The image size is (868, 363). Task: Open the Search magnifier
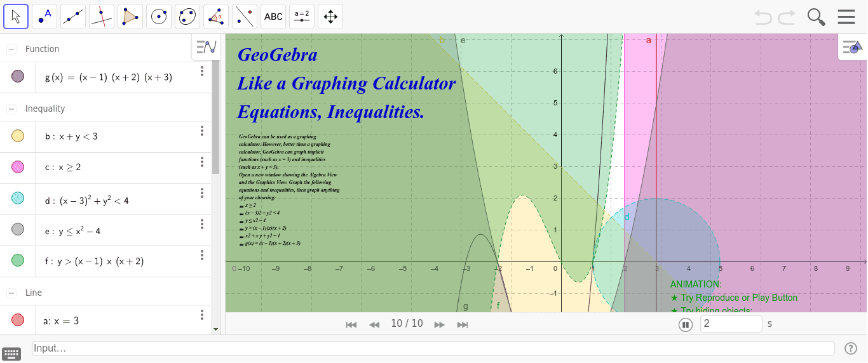click(817, 17)
